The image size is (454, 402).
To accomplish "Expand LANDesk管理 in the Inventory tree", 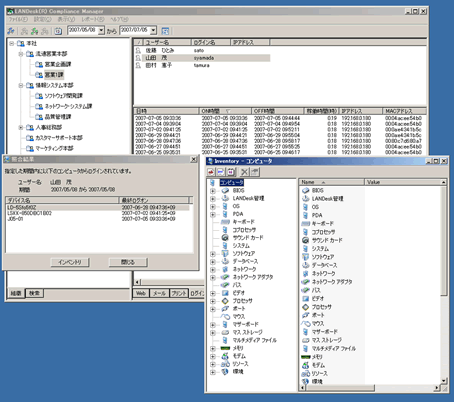I will tap(213, 199).
